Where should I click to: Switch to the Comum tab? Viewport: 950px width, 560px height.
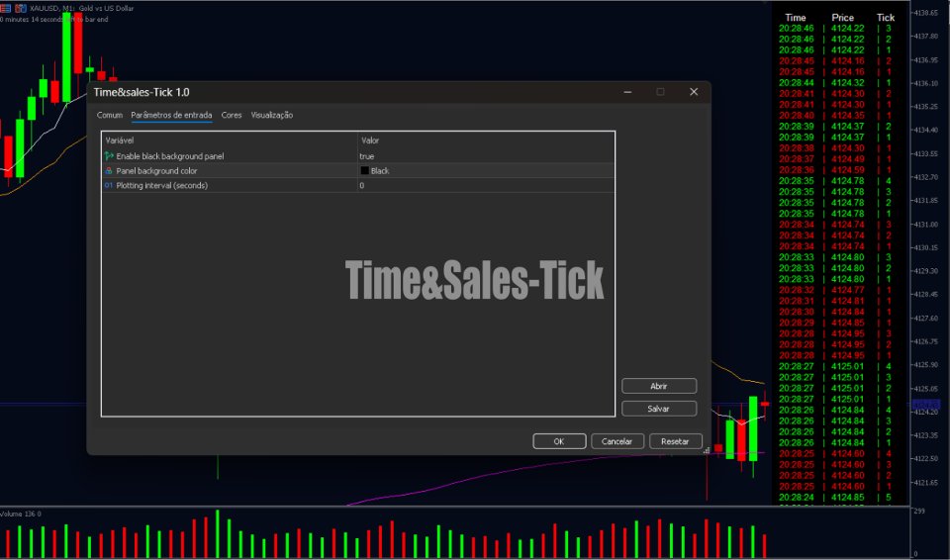110,115
